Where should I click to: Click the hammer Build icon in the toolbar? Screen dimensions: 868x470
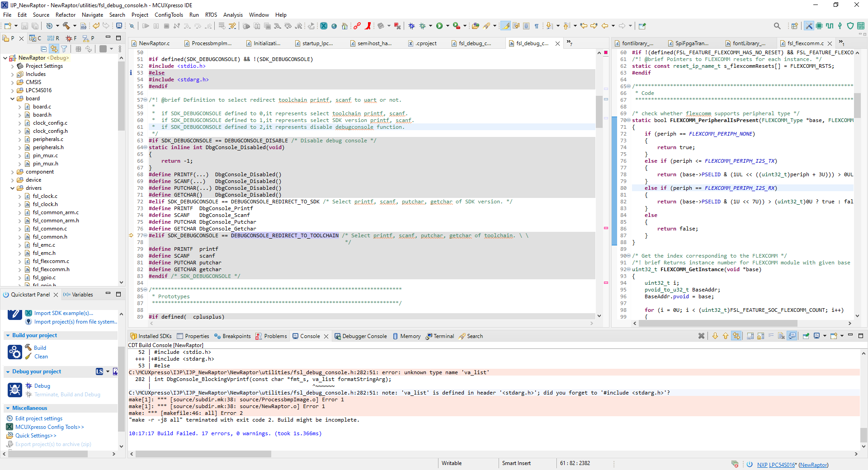click(x=66, y=26)
